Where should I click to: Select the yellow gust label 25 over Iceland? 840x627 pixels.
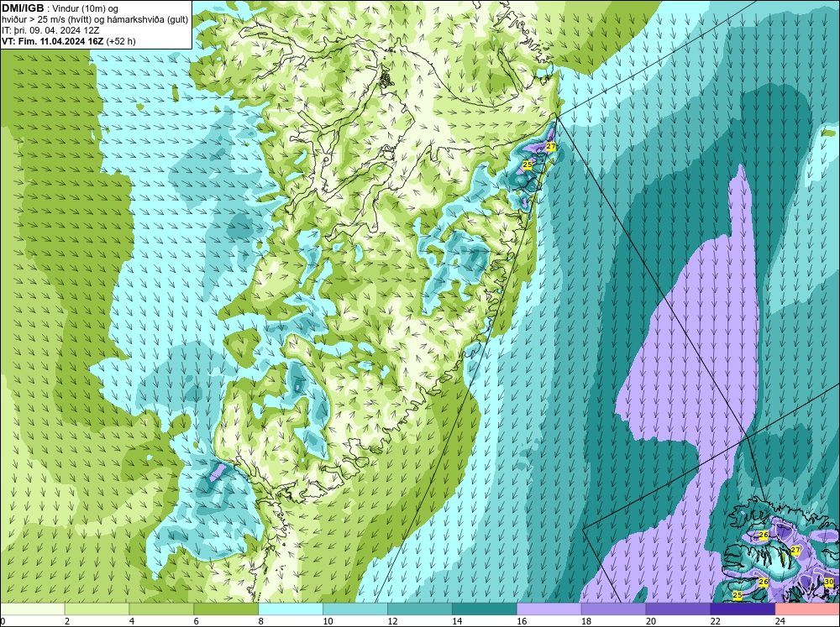(738, 595)
